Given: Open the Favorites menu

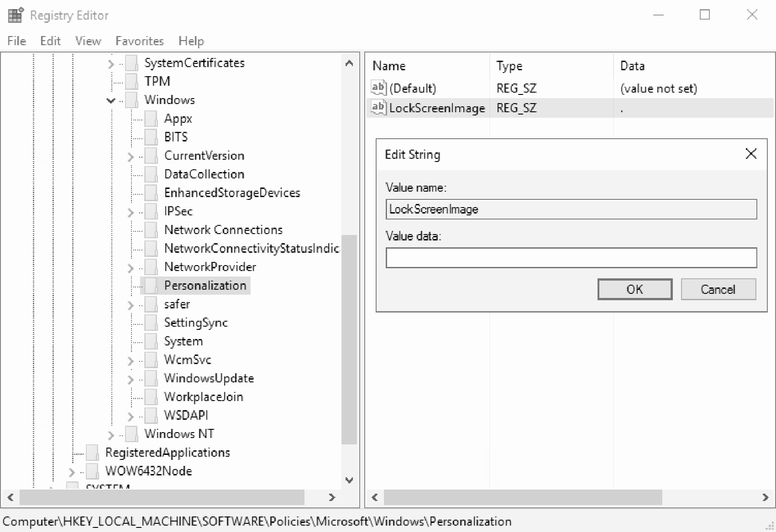Looking at the screenshot, I should pos(139,41).
